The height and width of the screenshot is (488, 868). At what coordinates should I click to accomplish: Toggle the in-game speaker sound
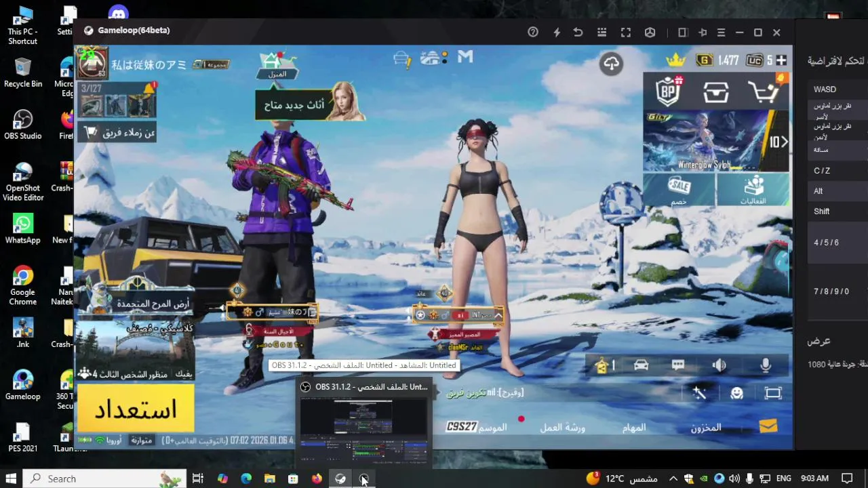[x=719, y=366]
